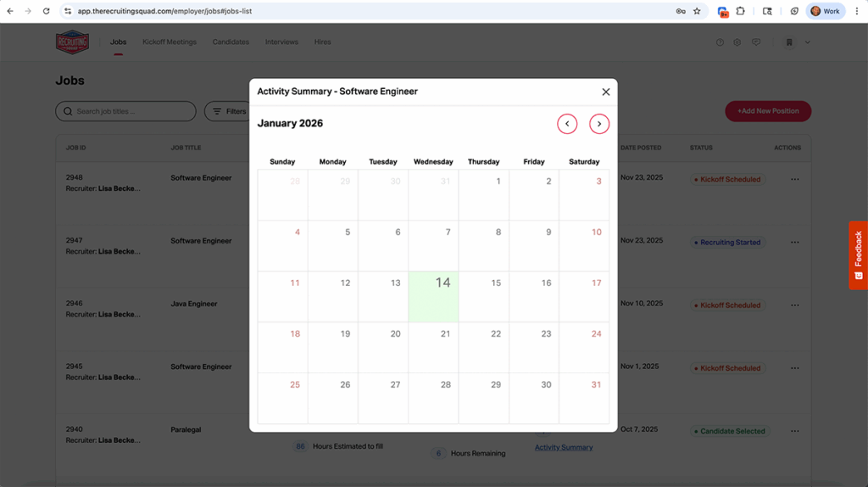Image resolution: width=868 pixels, height=487 pixels.
Task: Open actions menu for job 2947
Action: pyautogui.click(x=795, y=242)
